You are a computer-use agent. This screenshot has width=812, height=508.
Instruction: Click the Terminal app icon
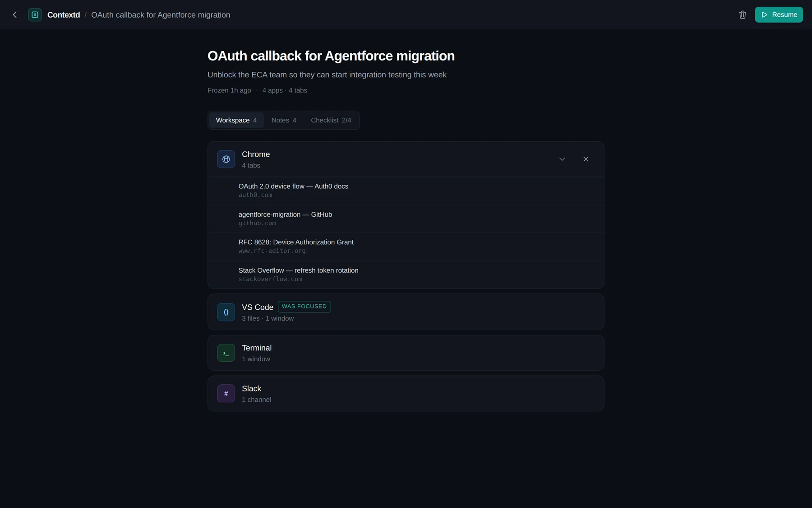pos(226,353)
